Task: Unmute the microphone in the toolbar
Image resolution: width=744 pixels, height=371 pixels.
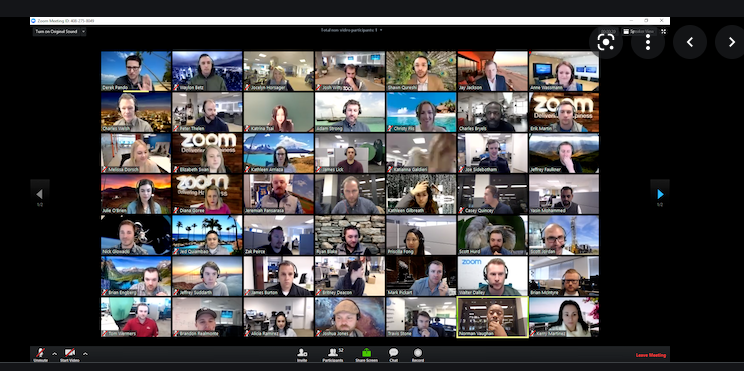Action: 41,353
